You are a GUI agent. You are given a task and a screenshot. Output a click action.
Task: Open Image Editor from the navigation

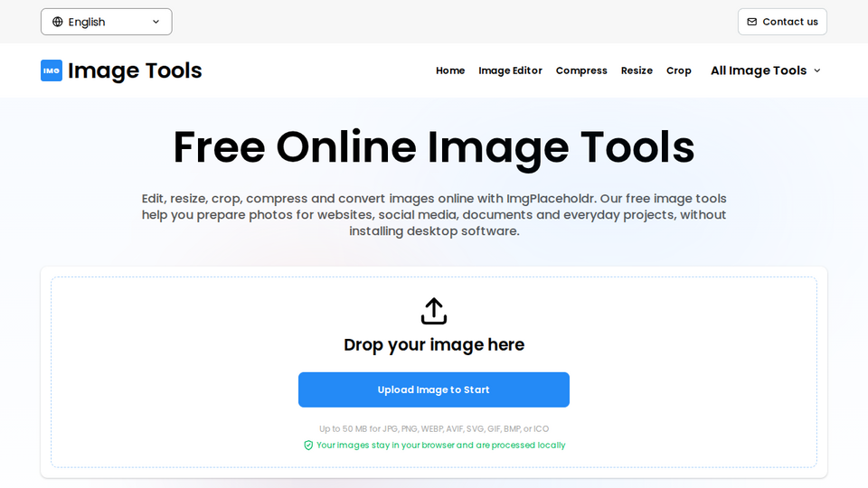pos(510,70)
